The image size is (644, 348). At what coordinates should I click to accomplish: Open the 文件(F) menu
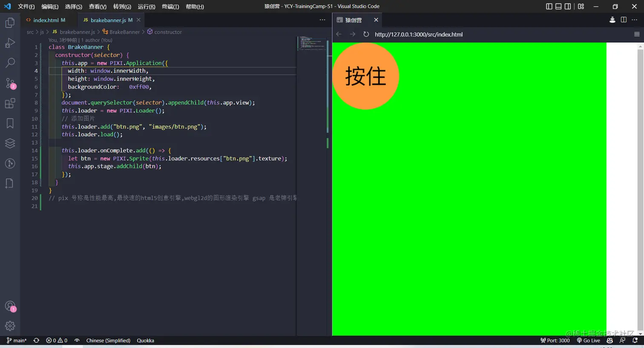[x=26, y=6]
